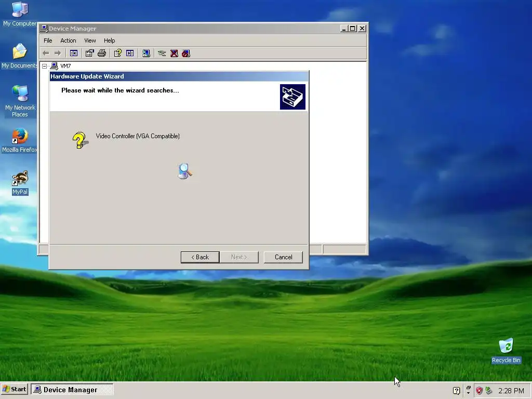The height and width of the screenshot is (399, 532).
Task: Click the Print toolbar icon
Action: click(102, 54)
